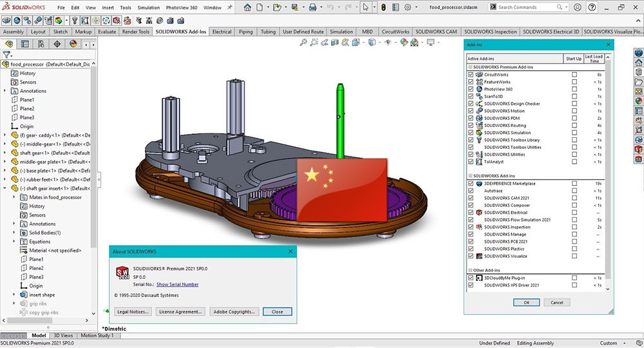Enable Start Up checkbox for PhotoView 360
Screen dimensions: 644x348
tap(574, 89)
